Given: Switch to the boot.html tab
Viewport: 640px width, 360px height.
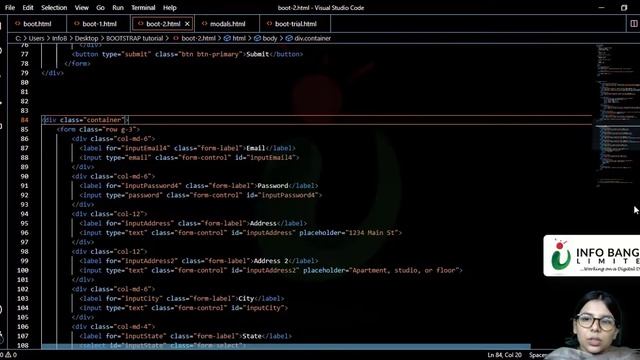Looking at the screenshot, I should 37,24.
